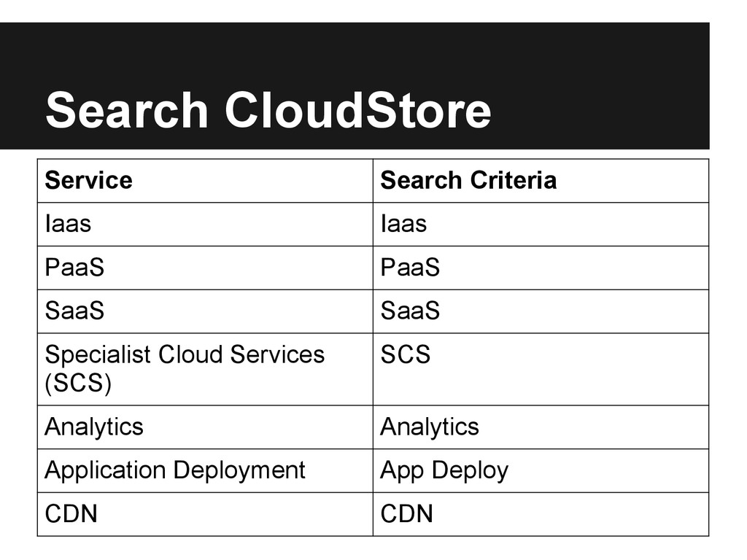The width and height of the screenshot is (747, 560).
Task: Click the Search CloudStore slide title
Action: tap(268, 110)
